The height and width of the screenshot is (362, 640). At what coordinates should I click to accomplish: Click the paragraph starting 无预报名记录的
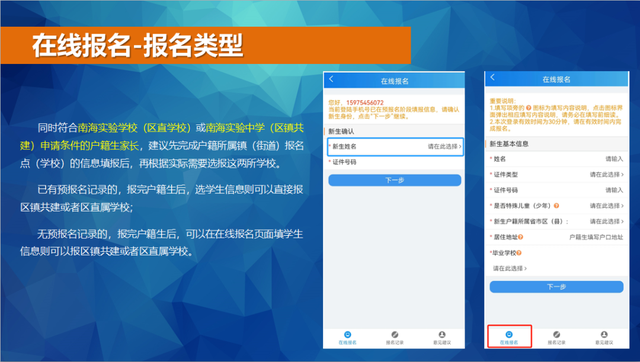pos(162,242)
